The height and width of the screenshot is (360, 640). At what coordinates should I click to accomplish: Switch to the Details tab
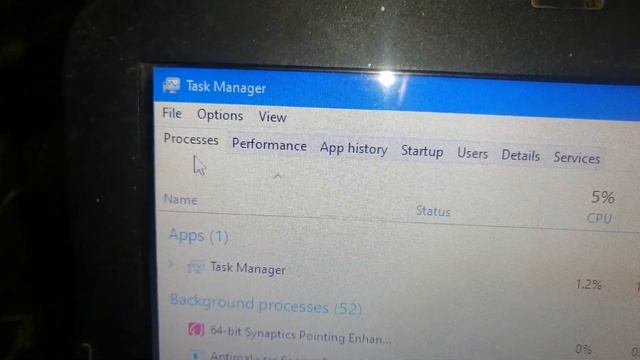point(520,156)
